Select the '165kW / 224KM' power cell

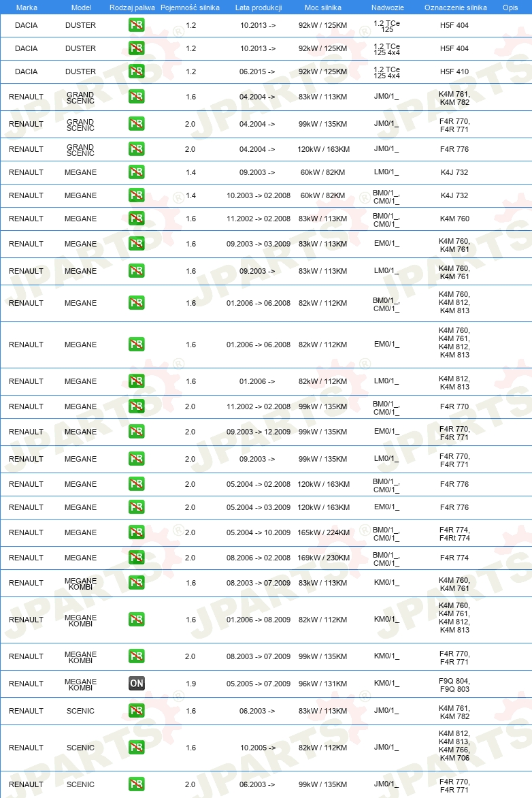[323, 533]
